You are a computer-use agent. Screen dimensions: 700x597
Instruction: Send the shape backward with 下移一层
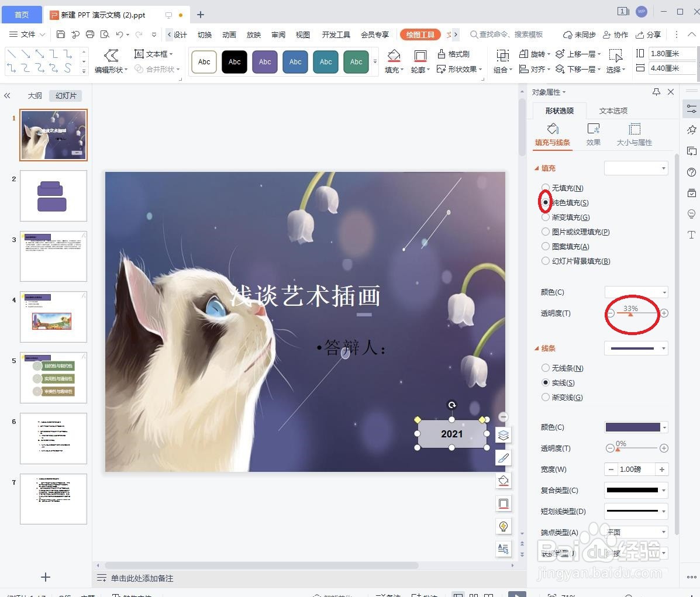(578, 69)
